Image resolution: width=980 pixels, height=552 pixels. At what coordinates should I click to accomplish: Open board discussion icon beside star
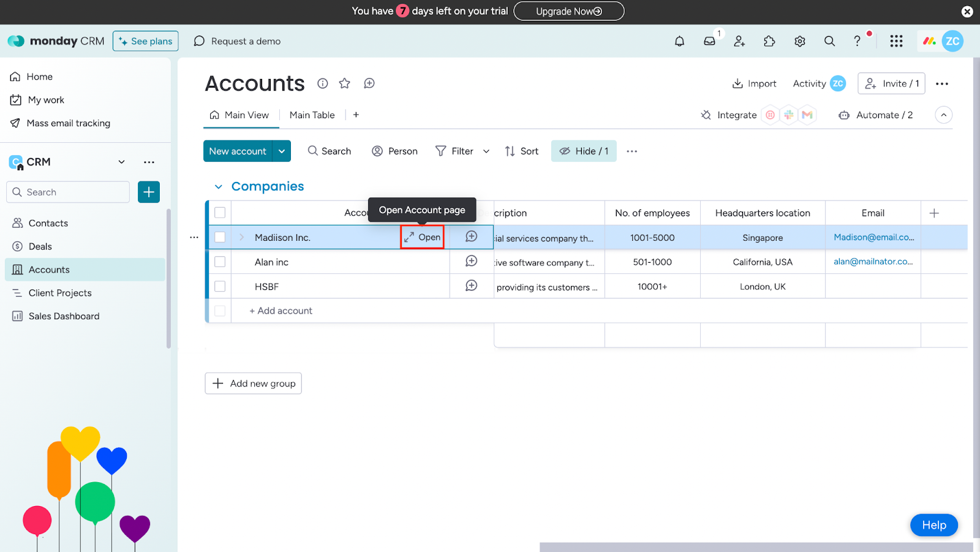click(x=369, y=83)
